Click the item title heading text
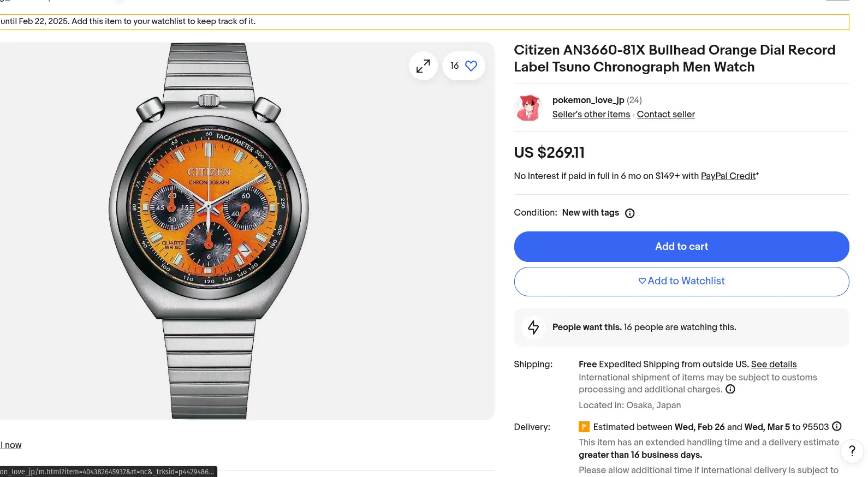Viewport: 868px width, 477px height. coord(674,58)
